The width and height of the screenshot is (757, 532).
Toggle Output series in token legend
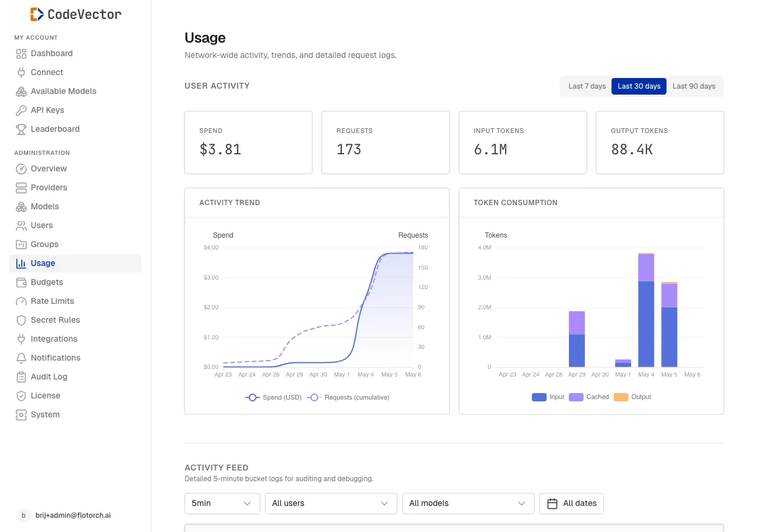coord(632,397)
